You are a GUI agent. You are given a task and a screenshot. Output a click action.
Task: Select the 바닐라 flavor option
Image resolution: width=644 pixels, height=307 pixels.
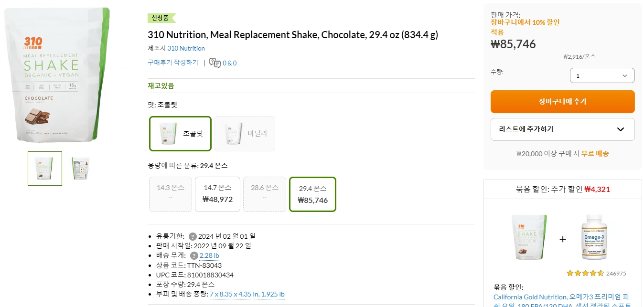(245, 134)
